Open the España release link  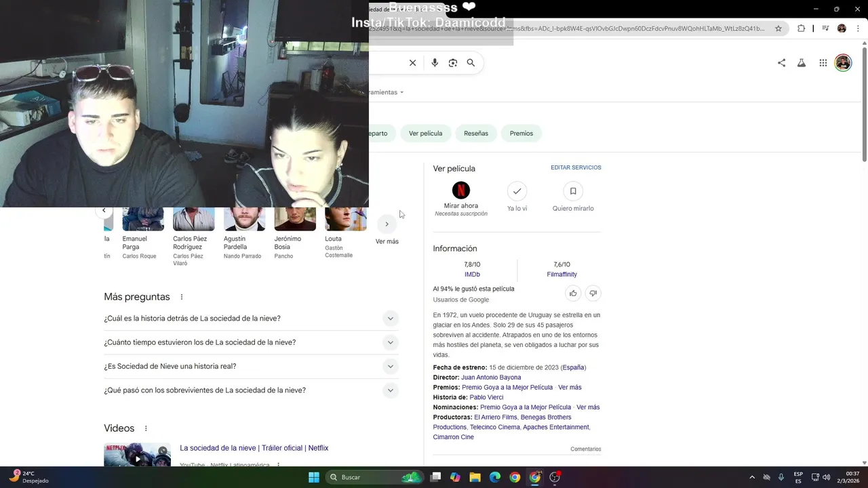(x=573, y=367)
